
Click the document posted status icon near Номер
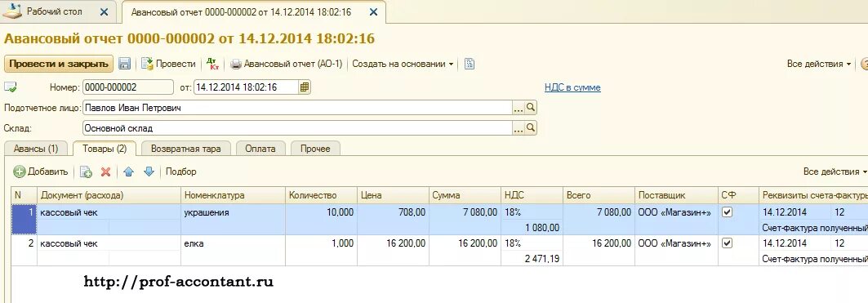tap(11, 87)
